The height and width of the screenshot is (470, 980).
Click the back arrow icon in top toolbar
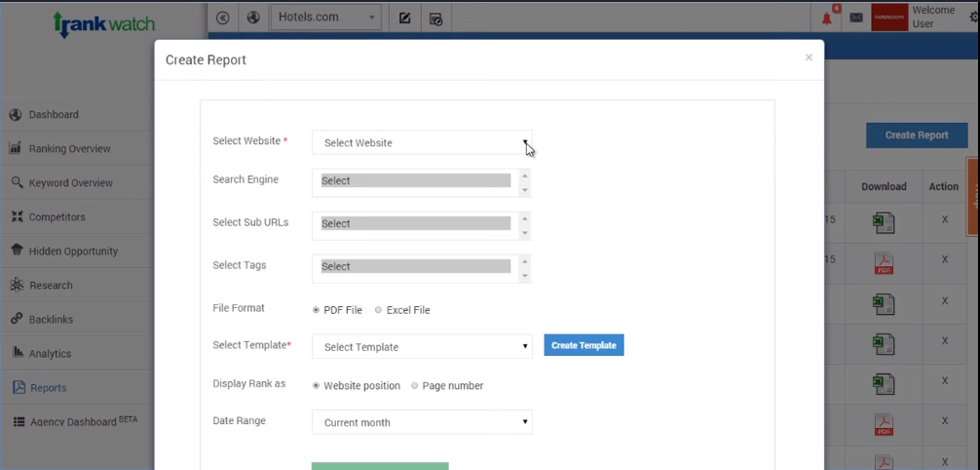point(223,18)
